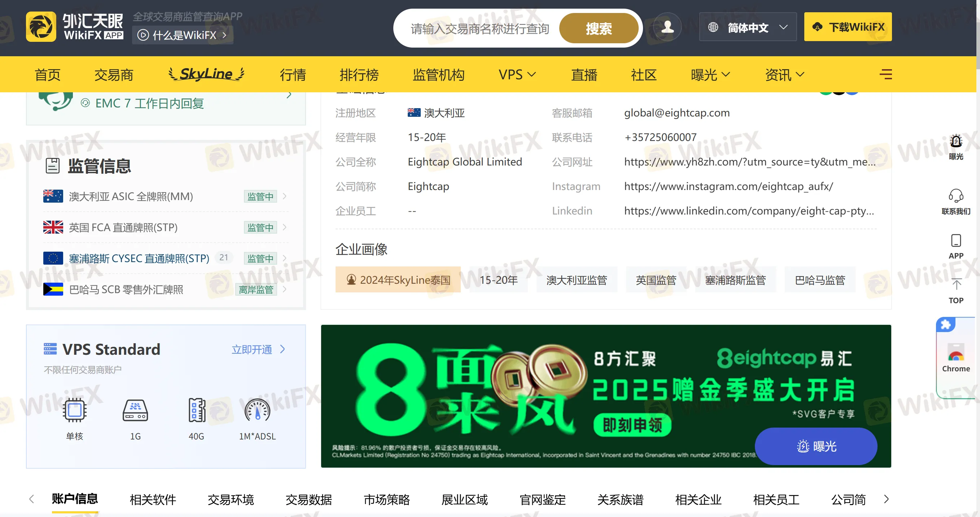Open the yh8zh.com company website link
This screenshot has width=980, height=517.
click(x=749, y=162)
